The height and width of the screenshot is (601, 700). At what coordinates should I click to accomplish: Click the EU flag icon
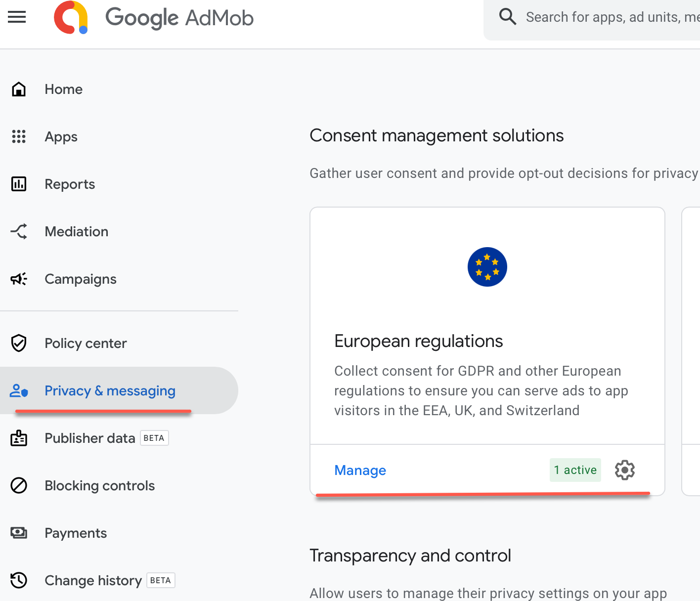tap(487, 267)
